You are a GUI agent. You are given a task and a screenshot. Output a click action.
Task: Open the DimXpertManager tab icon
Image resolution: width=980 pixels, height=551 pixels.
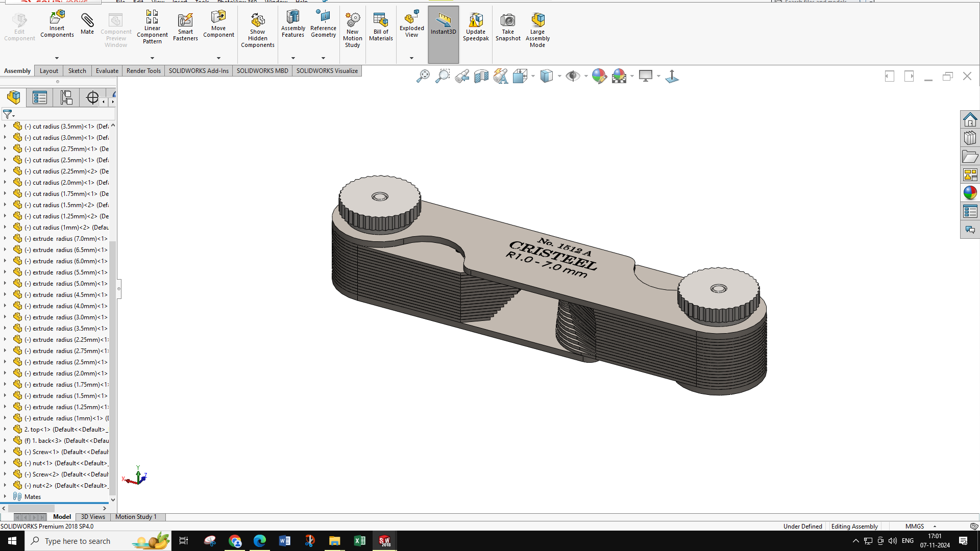pos(92,97)
